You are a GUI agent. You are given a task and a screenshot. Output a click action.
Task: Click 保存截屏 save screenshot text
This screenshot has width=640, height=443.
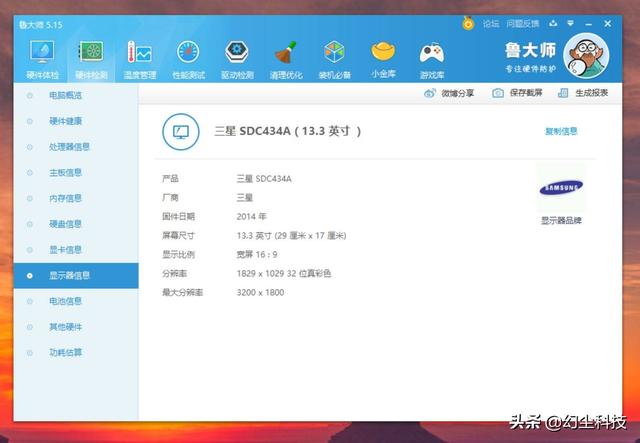526,93
